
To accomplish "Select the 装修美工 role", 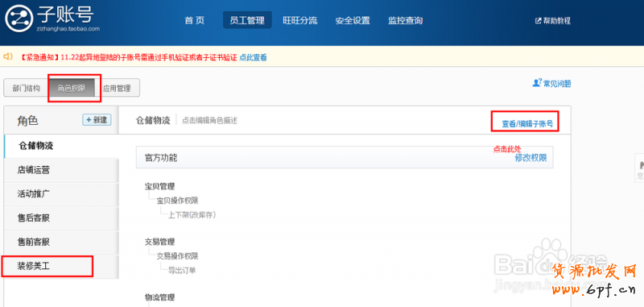I will point(61,266).
